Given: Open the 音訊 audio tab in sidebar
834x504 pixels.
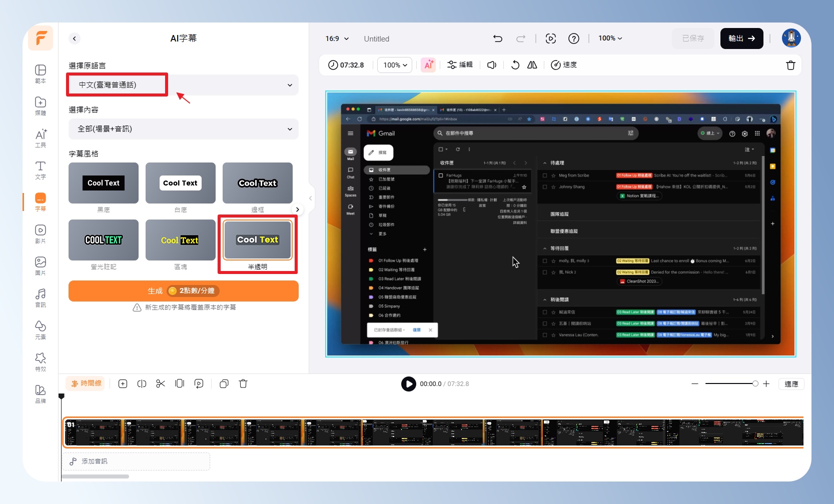Looking at the screenshot, I should 41,297.
